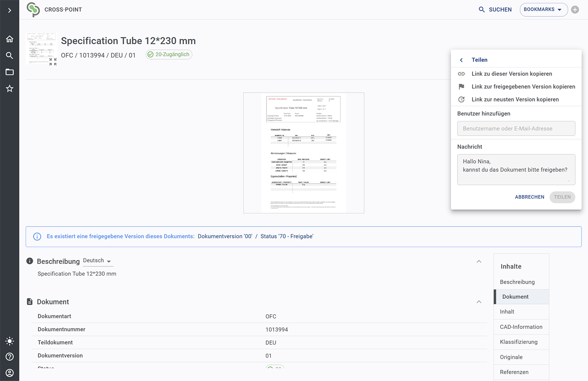588x381 pixels.
Task: Open favorites star in sidebar
Action: click(10, 89)
